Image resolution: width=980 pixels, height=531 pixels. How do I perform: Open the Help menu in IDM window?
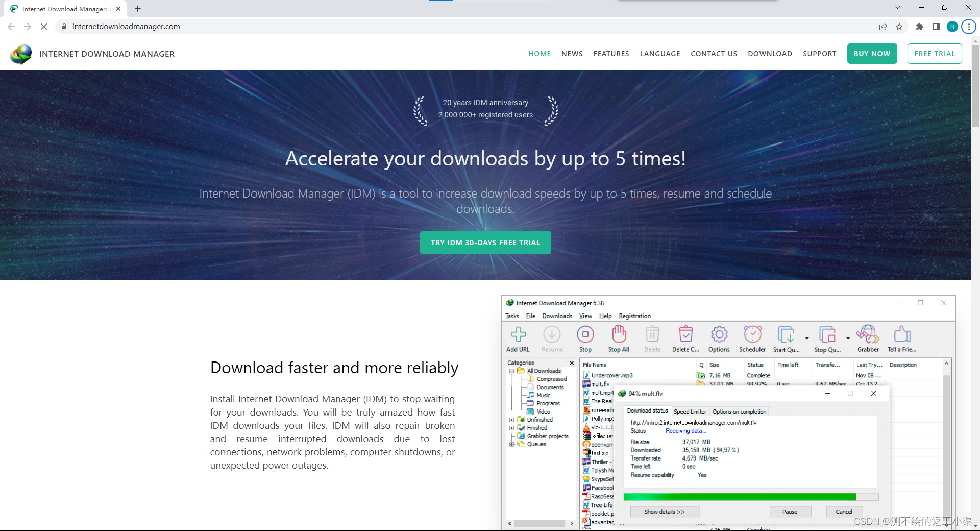(x=605, y=316)
